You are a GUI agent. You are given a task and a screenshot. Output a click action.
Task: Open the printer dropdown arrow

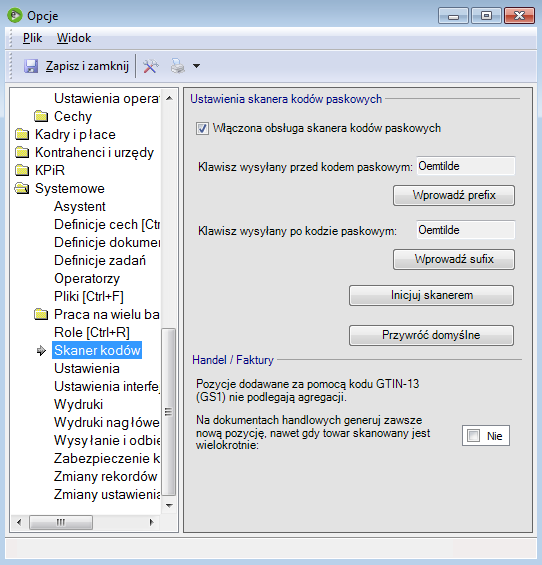[x=196, y=66]
